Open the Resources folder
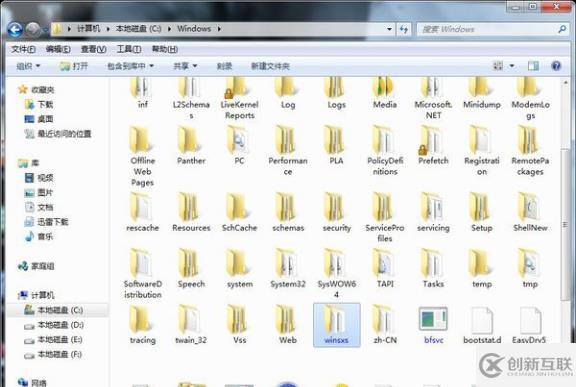The width and height of the screenshot is (576, 387). [191, 212]
